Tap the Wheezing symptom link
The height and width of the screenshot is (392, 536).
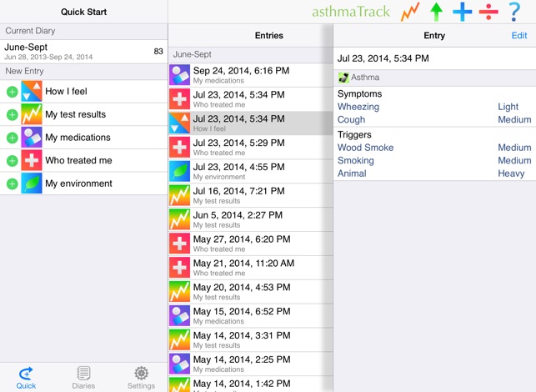pyautogui.click(x=358, y=107)
